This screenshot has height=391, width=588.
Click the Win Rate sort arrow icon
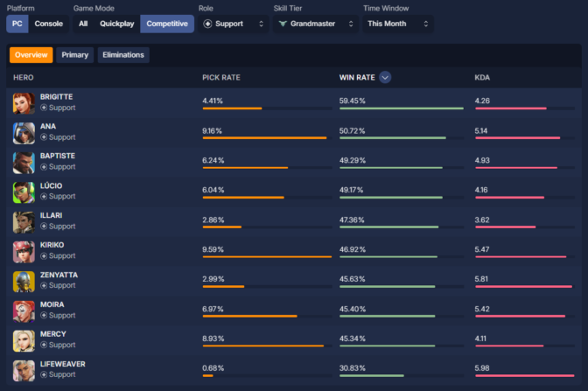tap(385, 77)
